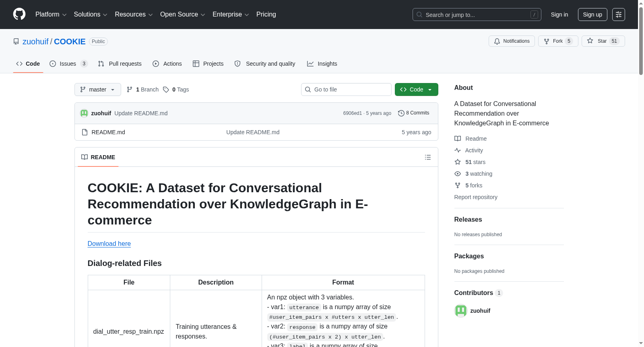
Task: Open the Contributors heading link
Action: pos(478,293)
